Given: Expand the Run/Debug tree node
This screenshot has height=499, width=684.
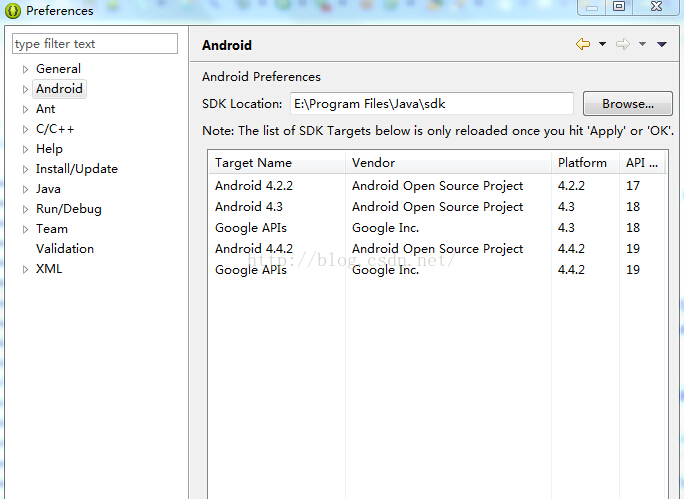Looking at the screenshot, I should coord(25,209).
